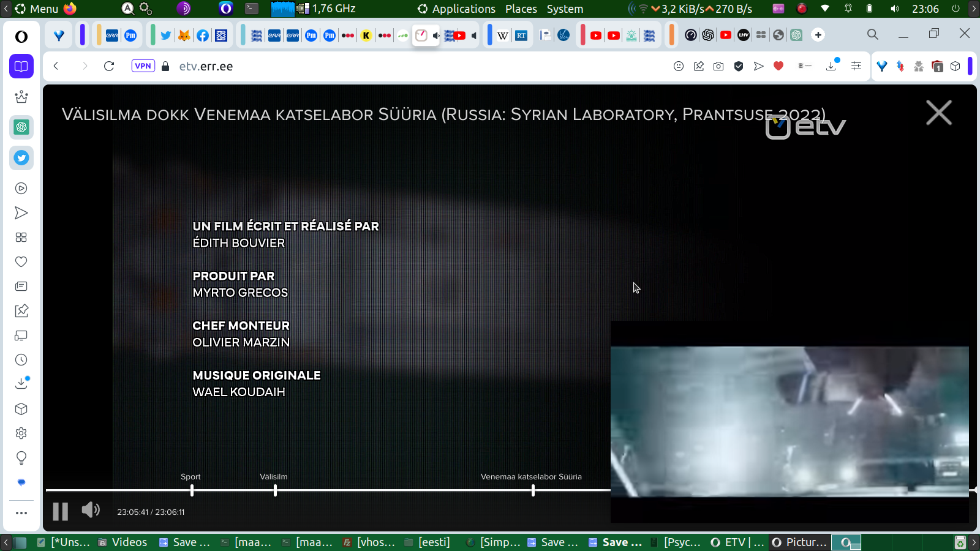Open sidebar settings gear
This screenshot has height=551, width=980.
[x=21, y=433]
